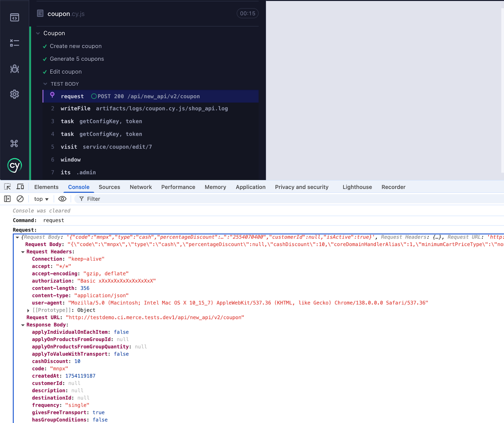Open the Specs icon in Cypress sidebar
Screen dimensions: 504x423
click(14, 17)
